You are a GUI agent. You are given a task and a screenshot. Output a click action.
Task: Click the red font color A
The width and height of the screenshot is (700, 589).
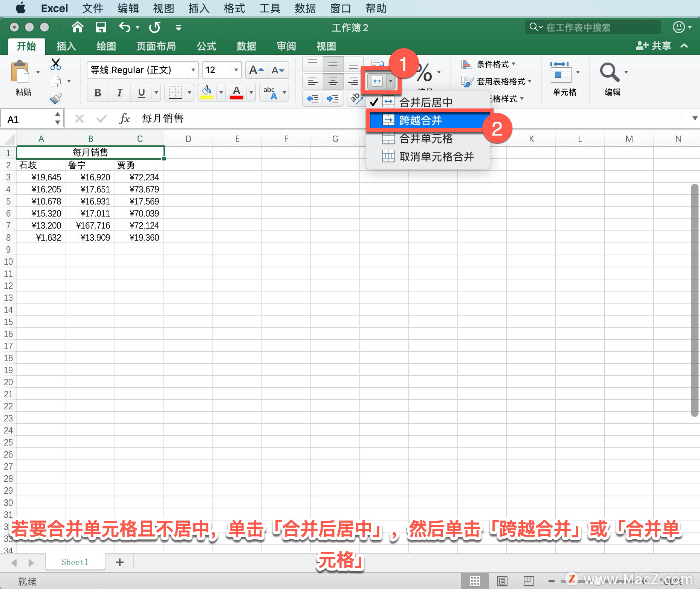(237, 92)
